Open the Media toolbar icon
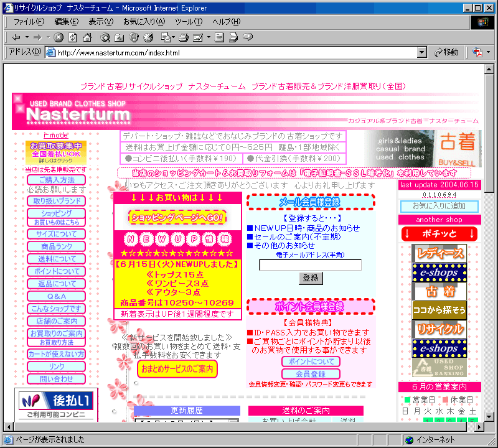This screenshot has width=498, height=448. pyautogui.click(x=134, y=37)
